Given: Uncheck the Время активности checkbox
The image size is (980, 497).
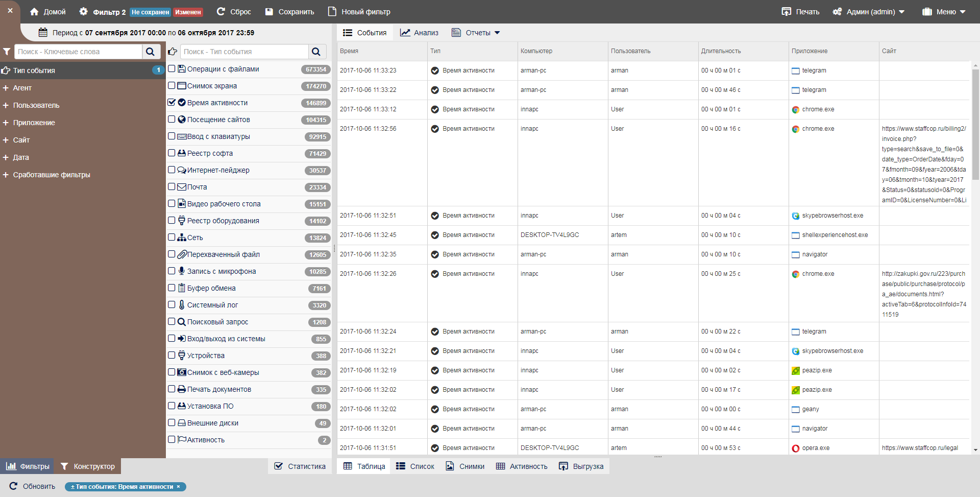Looking at the screenshot, I should [172, 102].
